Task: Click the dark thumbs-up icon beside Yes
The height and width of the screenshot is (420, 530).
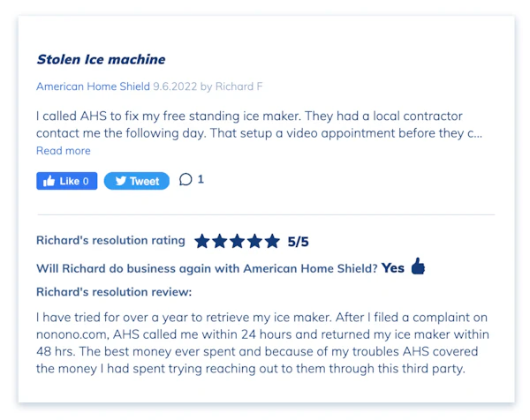Action: coord(418,266)
